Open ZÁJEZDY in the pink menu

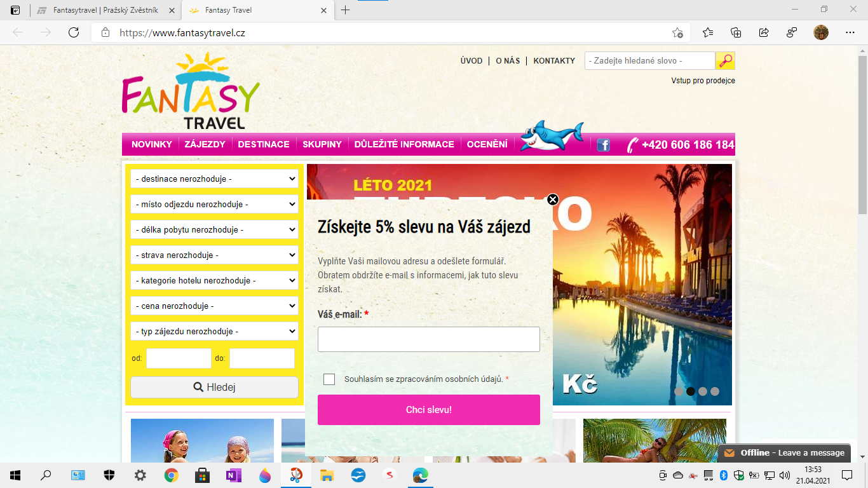point(205,145)
